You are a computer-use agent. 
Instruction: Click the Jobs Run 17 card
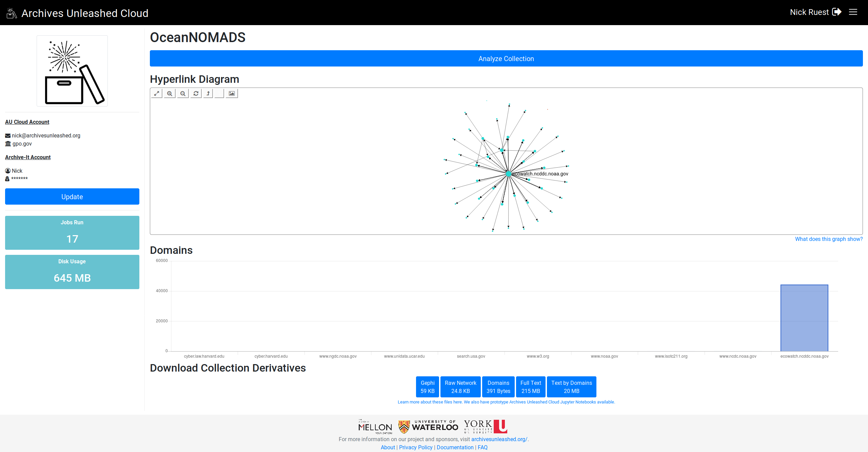click(x=72, y=233)
